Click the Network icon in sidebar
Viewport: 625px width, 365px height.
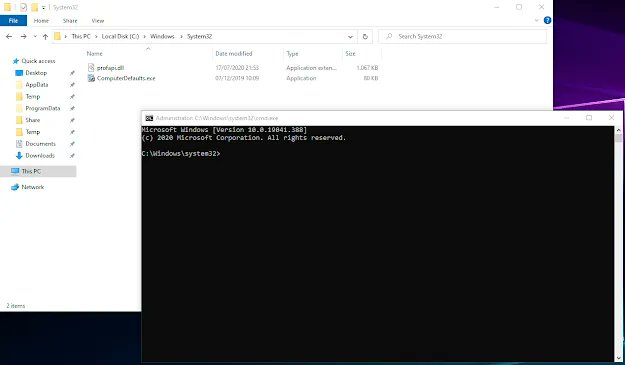[15, 187]
